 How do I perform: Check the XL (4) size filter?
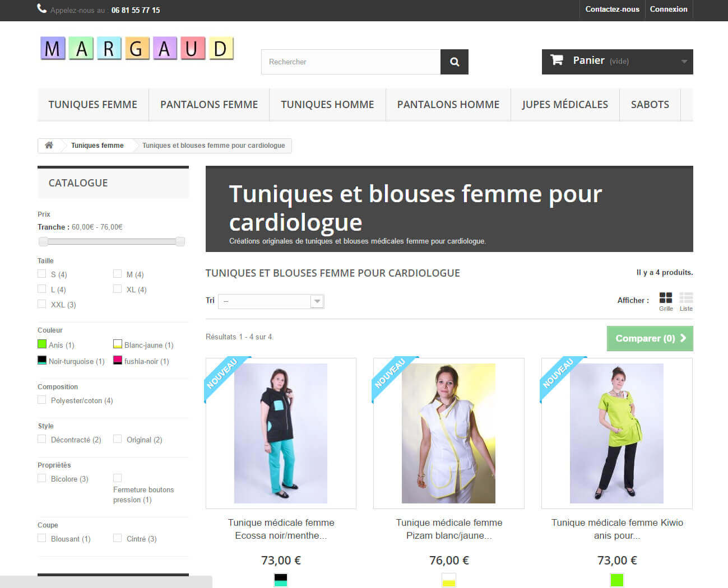(118, 289)
